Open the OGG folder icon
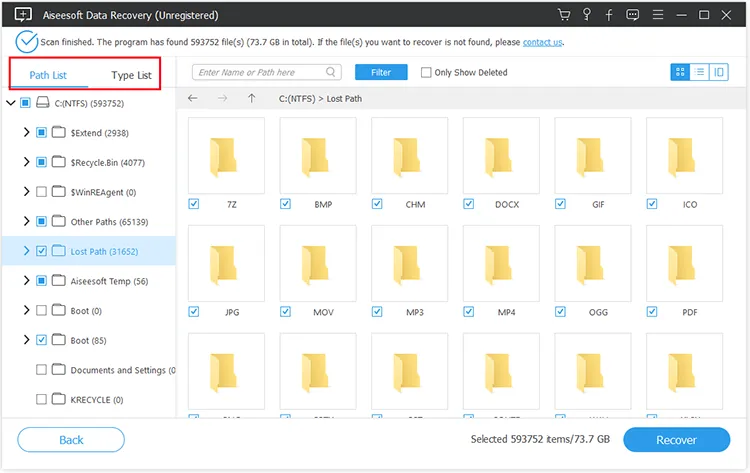Image resolution: width=750 pixels, height=473 pixels. point(593,263)
